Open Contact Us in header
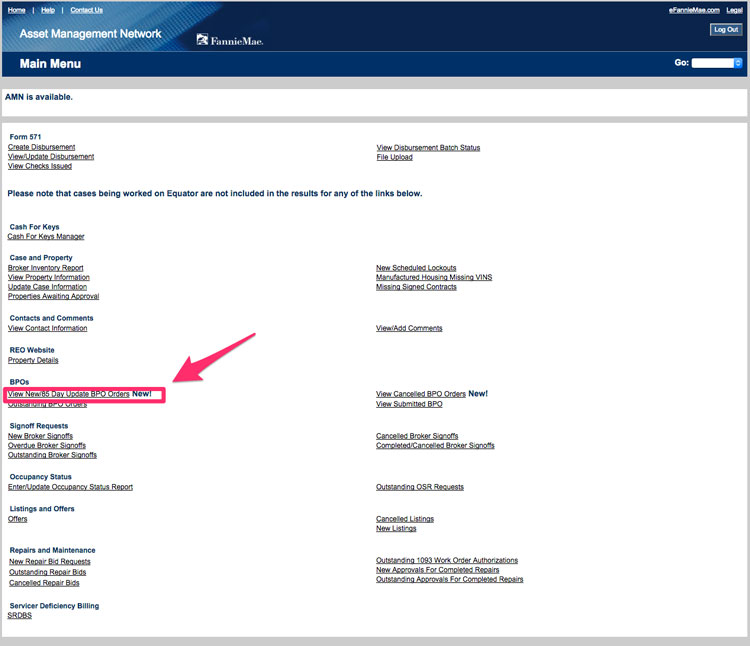 click(87, 10)
